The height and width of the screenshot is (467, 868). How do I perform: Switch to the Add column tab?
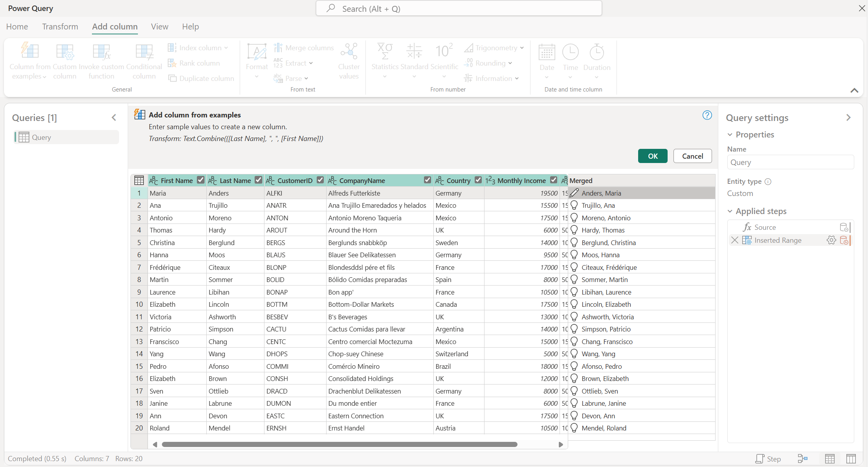coord(114,26)
